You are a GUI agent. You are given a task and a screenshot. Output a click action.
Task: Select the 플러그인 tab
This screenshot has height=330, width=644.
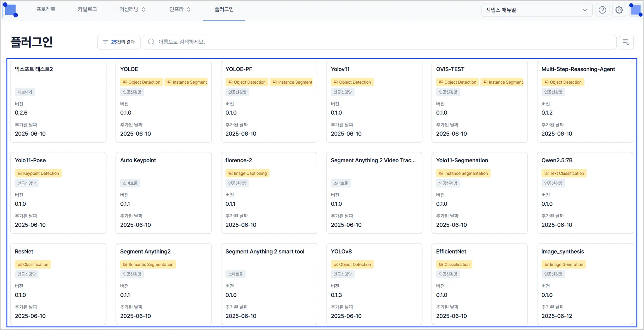pyautogui.click(x=224, y=9)
